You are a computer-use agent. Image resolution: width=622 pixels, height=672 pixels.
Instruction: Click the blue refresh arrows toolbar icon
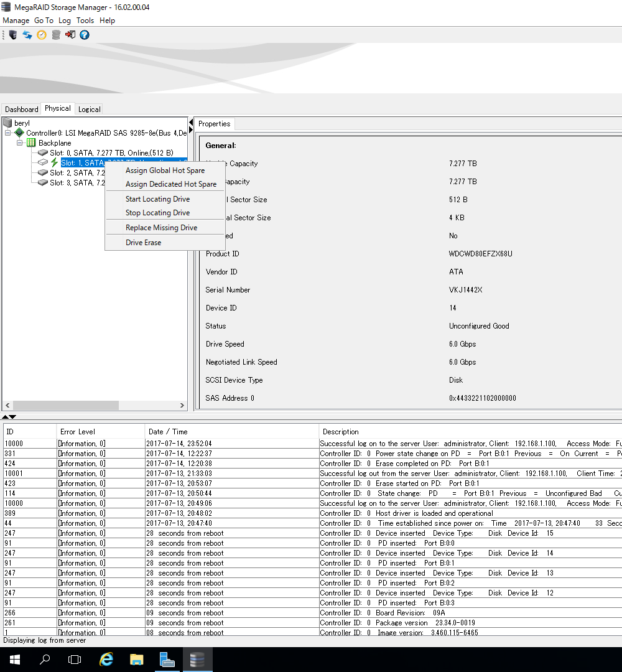pyautogui.click(x=27, y=35)
